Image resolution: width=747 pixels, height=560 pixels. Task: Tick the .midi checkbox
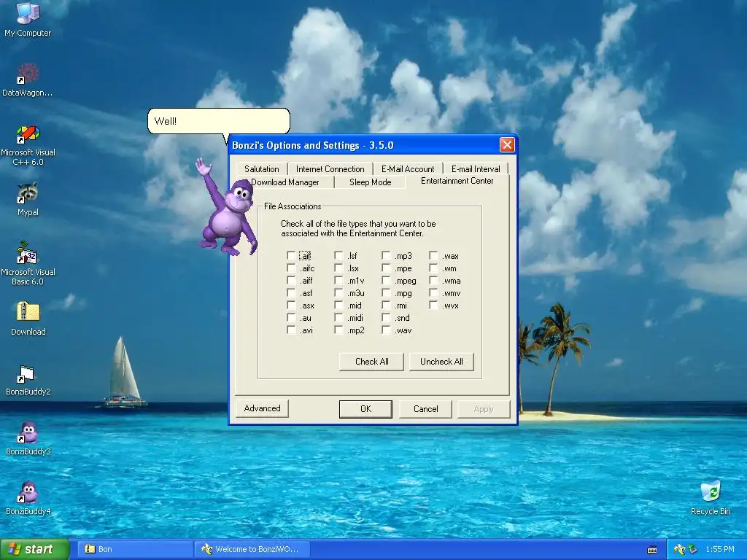pos(338,318)
